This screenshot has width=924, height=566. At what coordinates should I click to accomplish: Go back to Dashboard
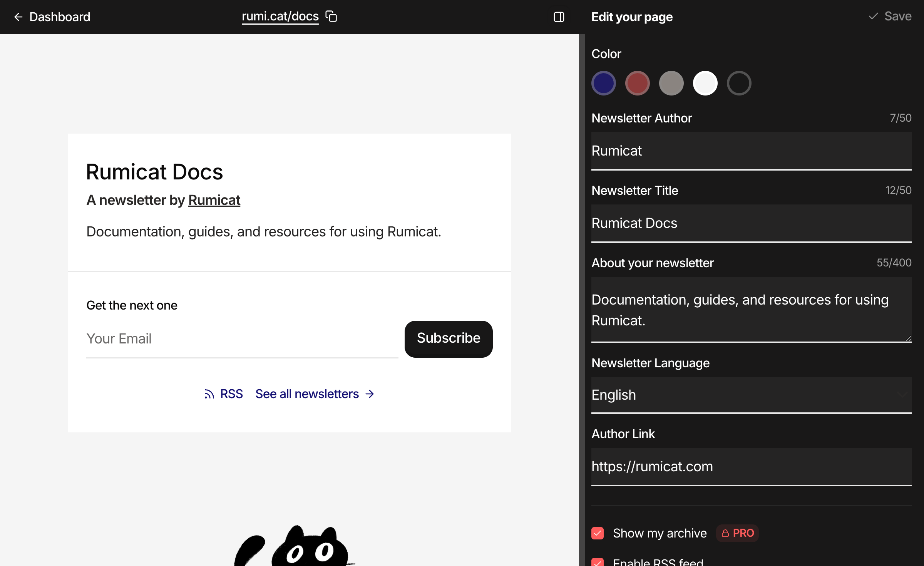[60, 17]
